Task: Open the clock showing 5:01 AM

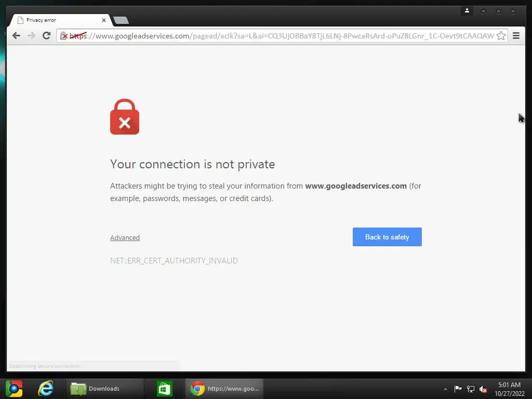Action: coord(509,389)
